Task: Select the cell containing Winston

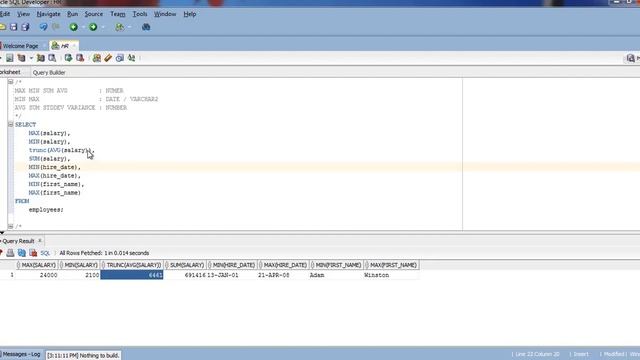Action: [391, 276]
